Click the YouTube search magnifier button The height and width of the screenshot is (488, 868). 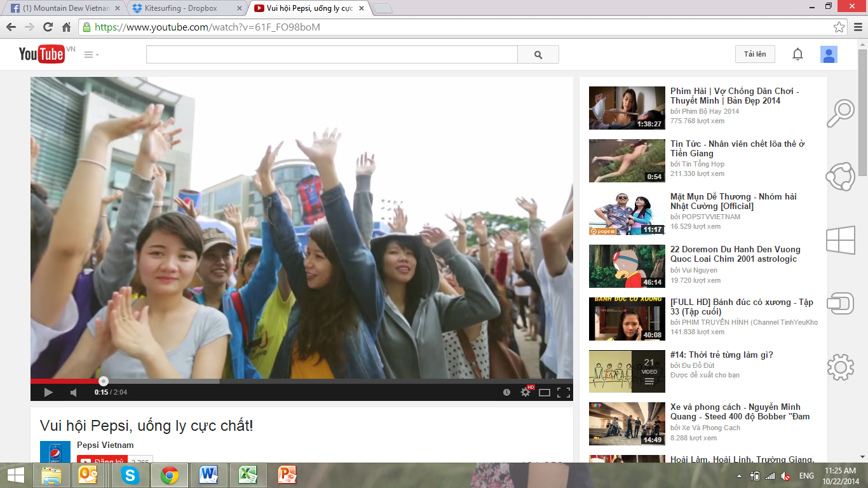click(x=538, y=55)
